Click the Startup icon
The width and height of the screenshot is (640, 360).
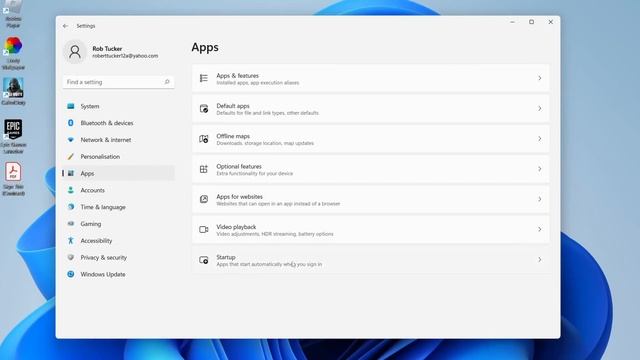point(204,260)
